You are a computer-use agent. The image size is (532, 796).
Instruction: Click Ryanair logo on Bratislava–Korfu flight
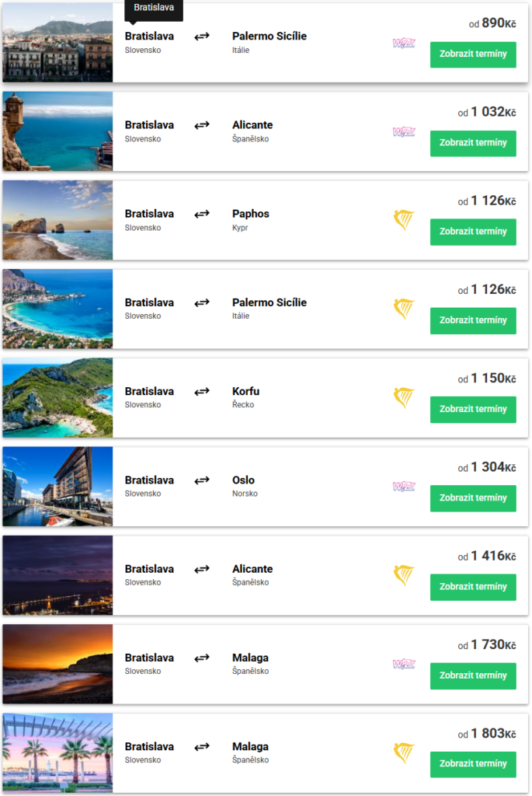404,398
